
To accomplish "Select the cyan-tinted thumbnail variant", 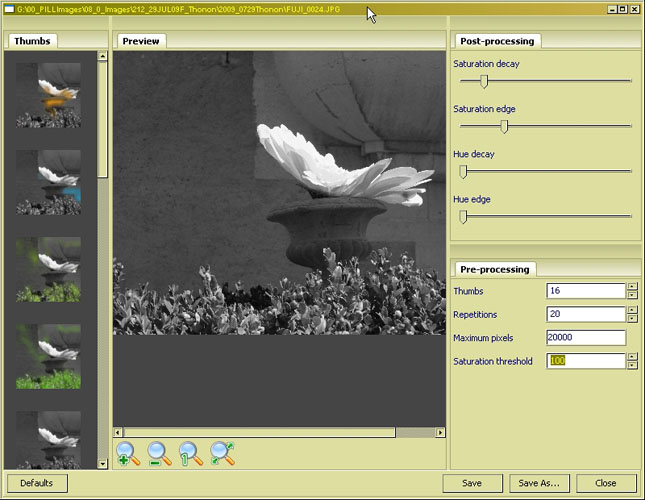I will (48, 182).
